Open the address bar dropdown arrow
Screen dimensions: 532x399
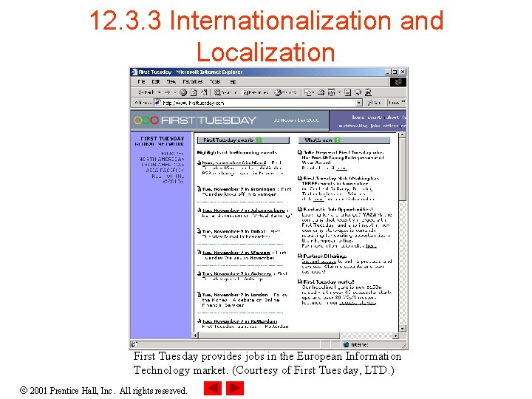pos(359,103)
